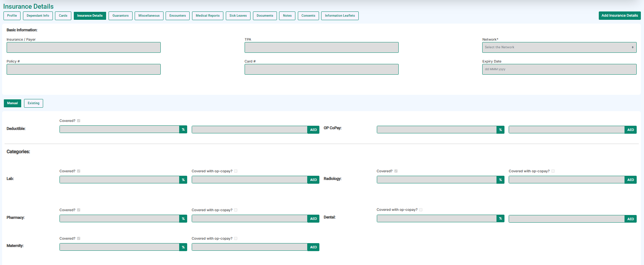This screenshot has height=265, width=644.
Task: Open the Profile tab
Action: tap(12, 16)
